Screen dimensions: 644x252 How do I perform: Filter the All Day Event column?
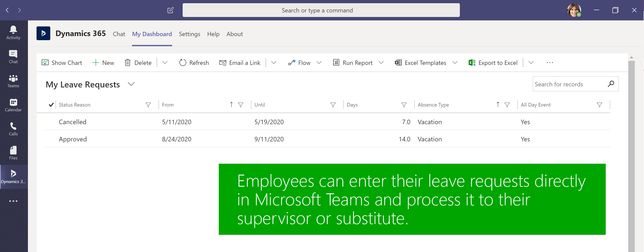(600, 105)
